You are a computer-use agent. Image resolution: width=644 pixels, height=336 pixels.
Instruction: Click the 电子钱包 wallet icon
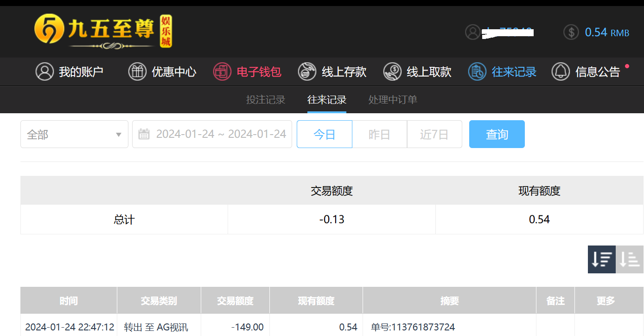coord(222,72)
